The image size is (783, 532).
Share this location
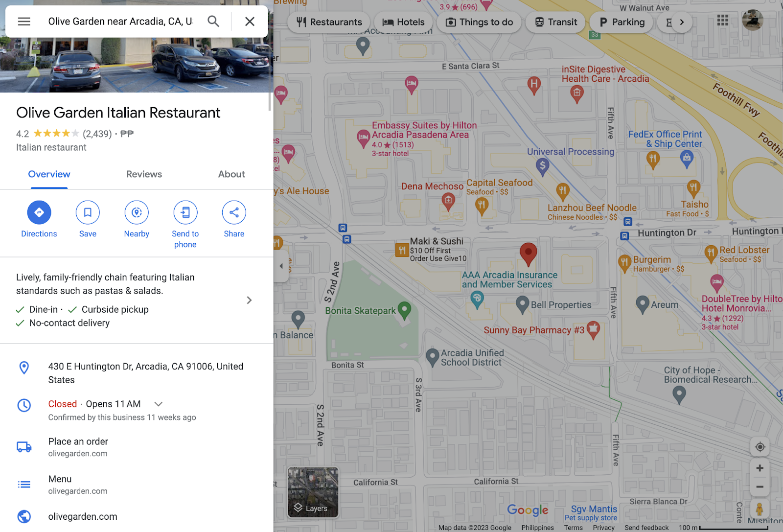click(234, 212)
